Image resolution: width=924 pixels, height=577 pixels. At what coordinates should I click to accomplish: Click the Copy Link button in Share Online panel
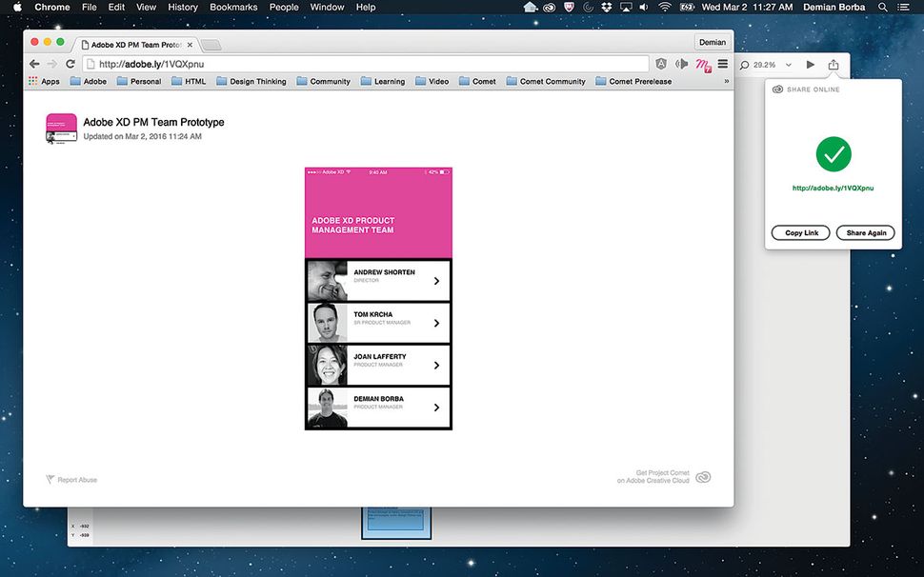pos(800,232)
